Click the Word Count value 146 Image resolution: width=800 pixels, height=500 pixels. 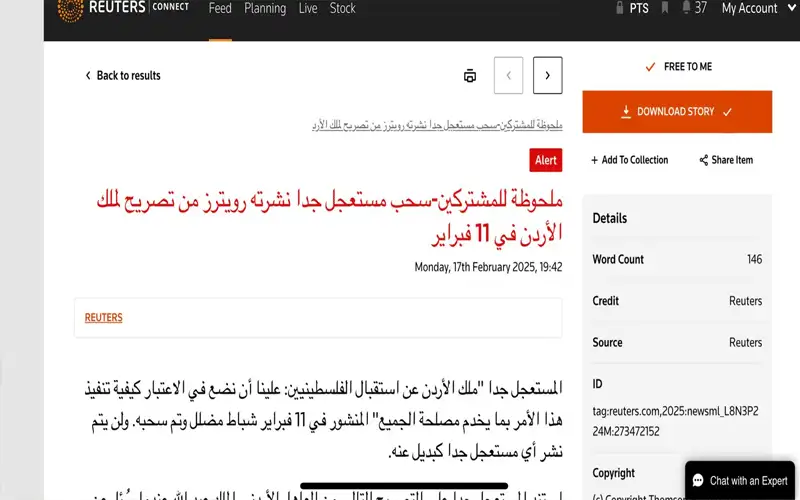pyautogui.click(x=754, y=259)
